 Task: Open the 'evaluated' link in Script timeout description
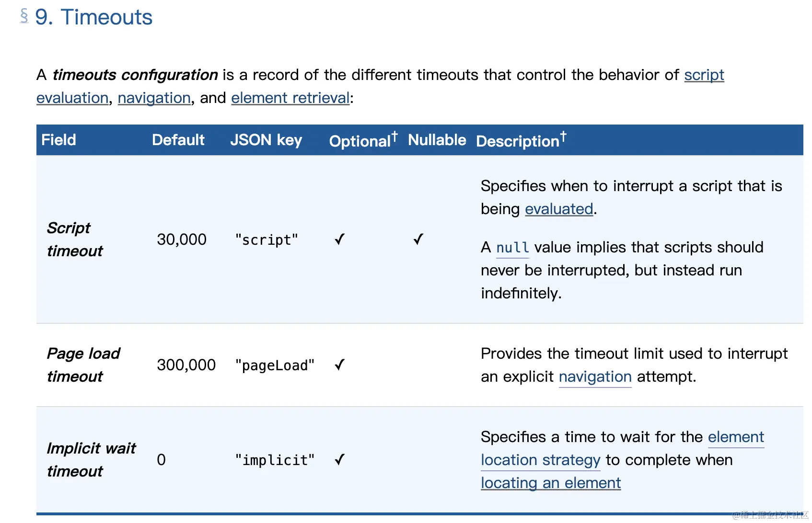(x=559, y=209)
